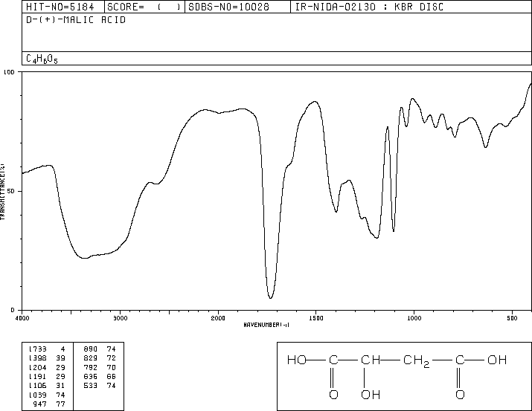Click the SDBS-NO=10028 label

tap(228, 7)
